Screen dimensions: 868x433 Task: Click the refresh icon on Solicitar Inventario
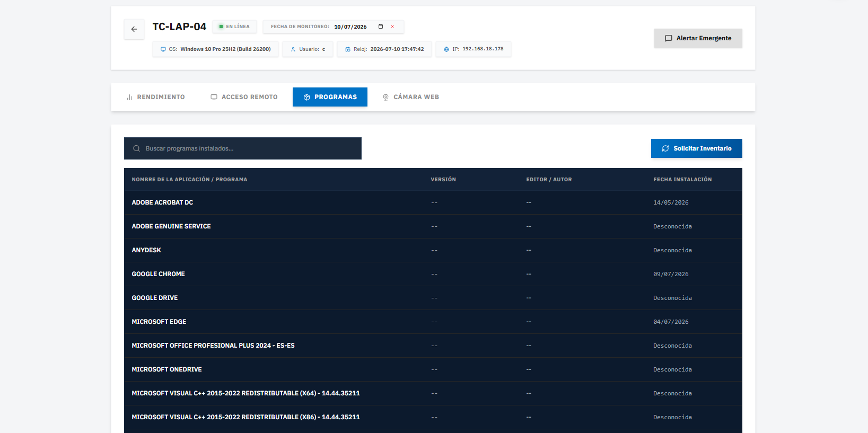pos(665,148)
